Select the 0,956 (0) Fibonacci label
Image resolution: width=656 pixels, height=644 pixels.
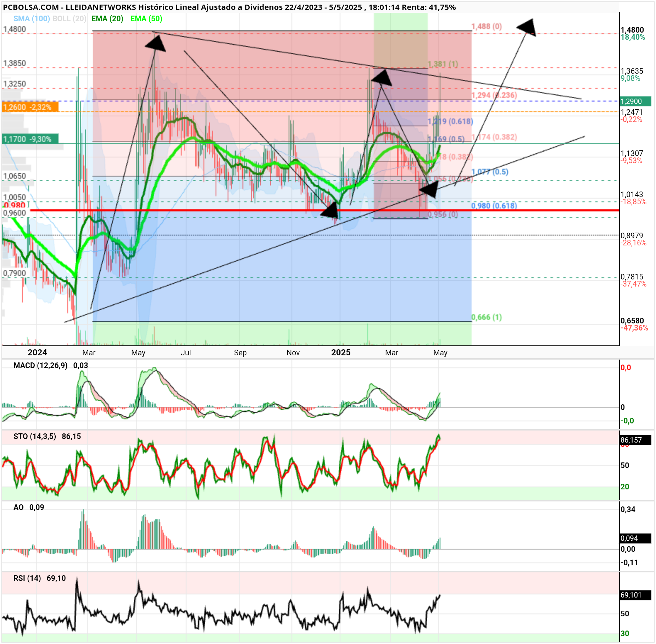443,214
